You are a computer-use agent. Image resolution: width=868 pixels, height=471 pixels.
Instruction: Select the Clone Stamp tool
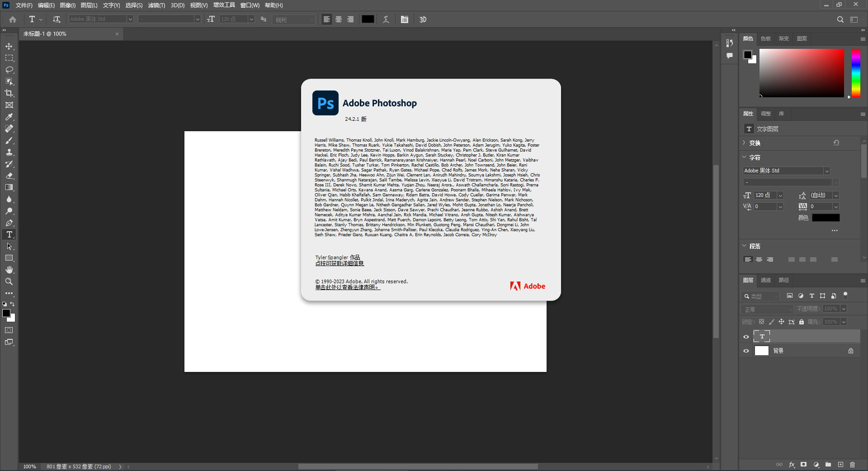point(9,152)
